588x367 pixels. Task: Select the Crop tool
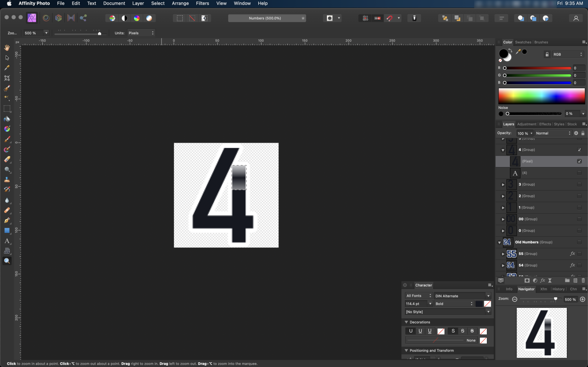(x=7, y=78)
